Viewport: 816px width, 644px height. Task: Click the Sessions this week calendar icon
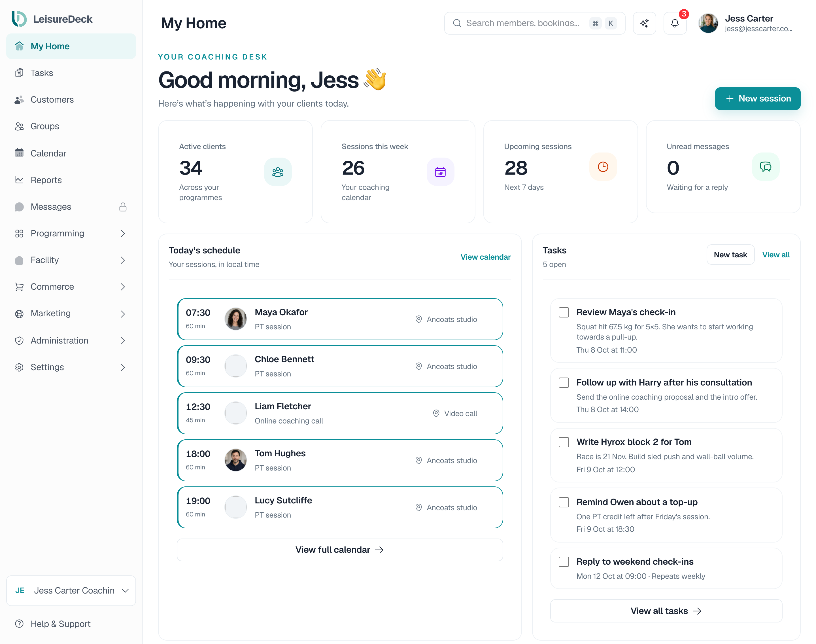coord(440,172)
